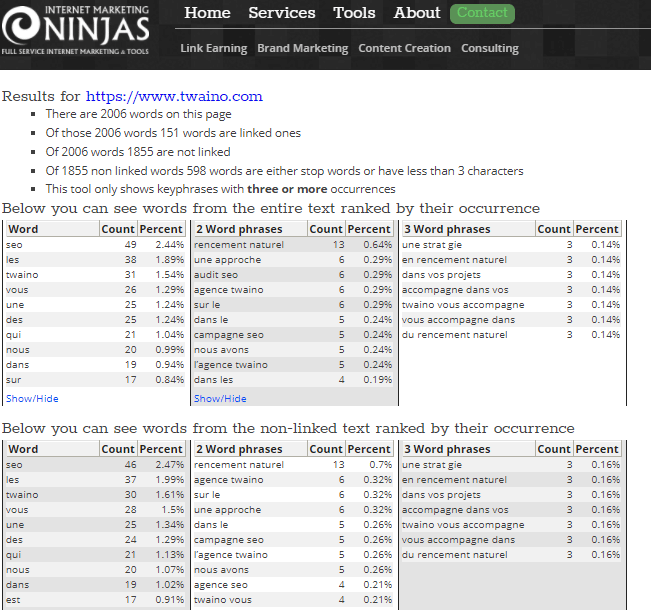Go to Link Earning submenu link

point(214,49)
